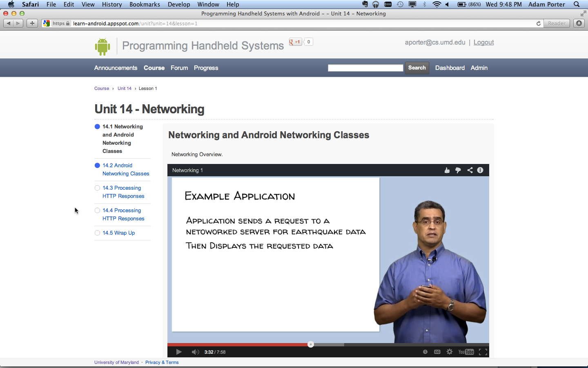Go to Announcements tab

pos(116,68)
